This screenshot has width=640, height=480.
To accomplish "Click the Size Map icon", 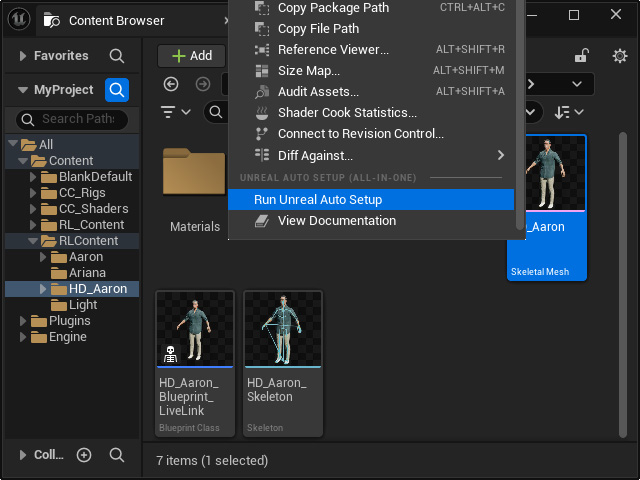I will pos(262,71).
